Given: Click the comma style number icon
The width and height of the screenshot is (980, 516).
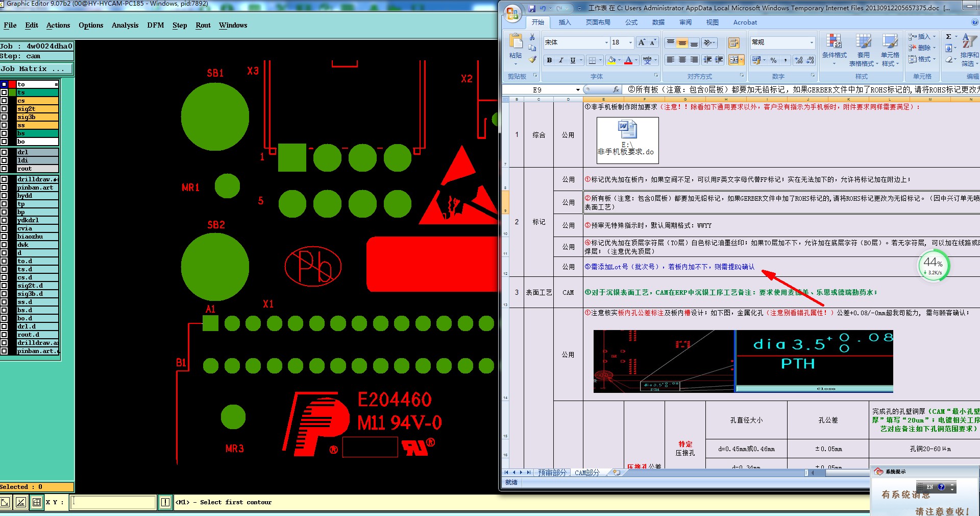Looking at the screenshot, I should (x=785, y=60).
